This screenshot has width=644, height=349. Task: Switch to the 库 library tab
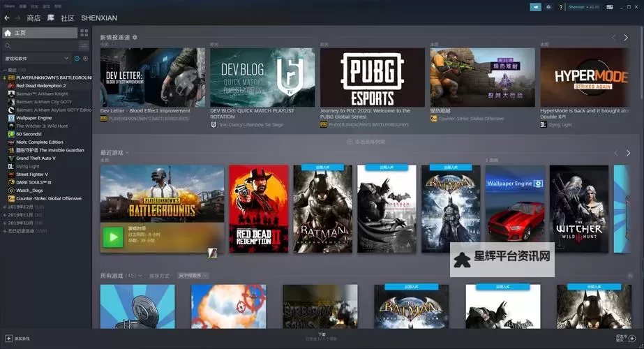51,17
